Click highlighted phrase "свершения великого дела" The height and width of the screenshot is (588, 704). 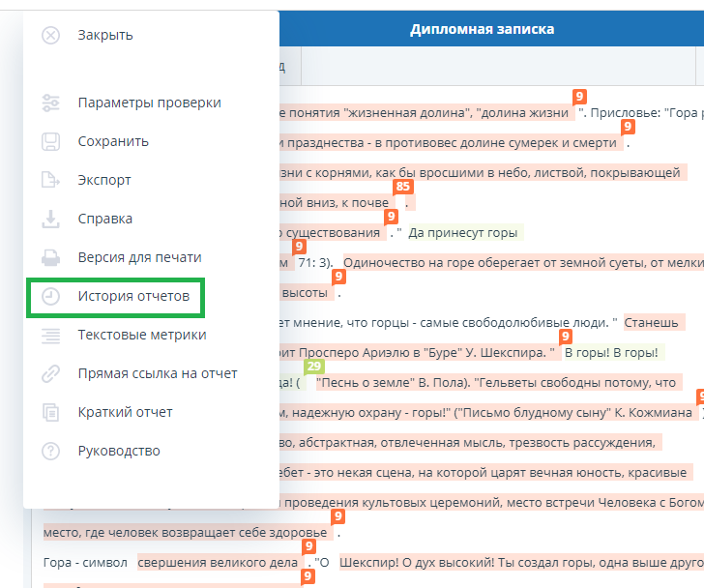click(x=219, y=563)
